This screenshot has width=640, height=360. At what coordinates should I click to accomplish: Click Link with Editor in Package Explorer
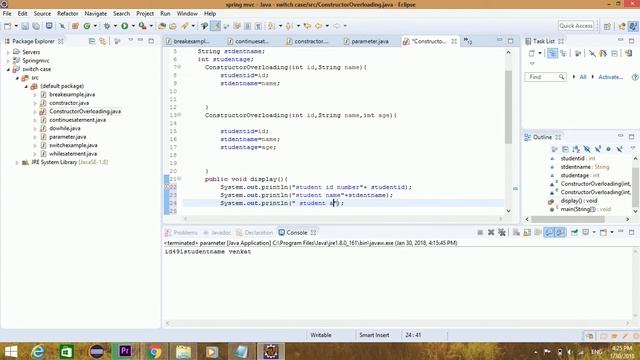pos(102,41)
